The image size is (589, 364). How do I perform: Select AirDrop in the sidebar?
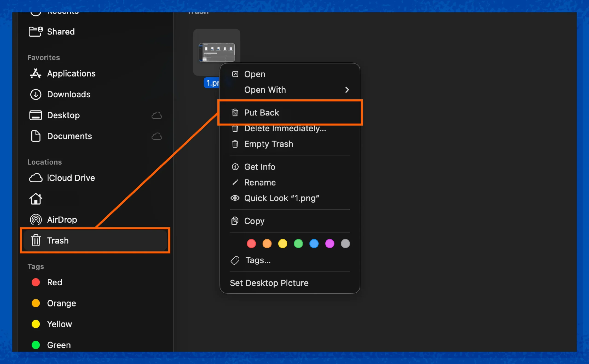coord(62,219)
